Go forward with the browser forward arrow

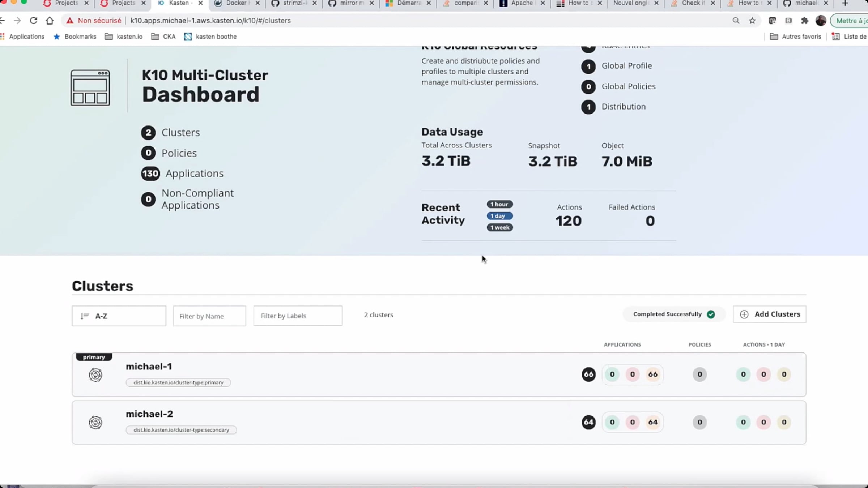click(x=17, y=21)
